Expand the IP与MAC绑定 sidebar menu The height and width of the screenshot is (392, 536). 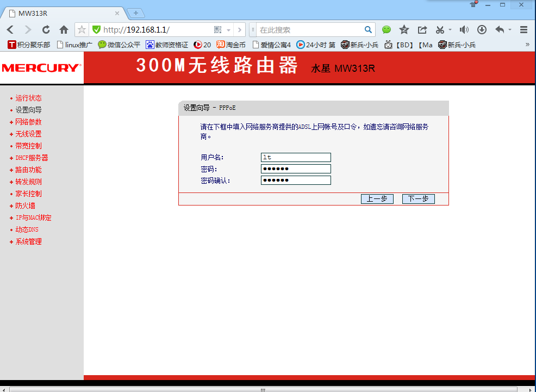point(34,217)
